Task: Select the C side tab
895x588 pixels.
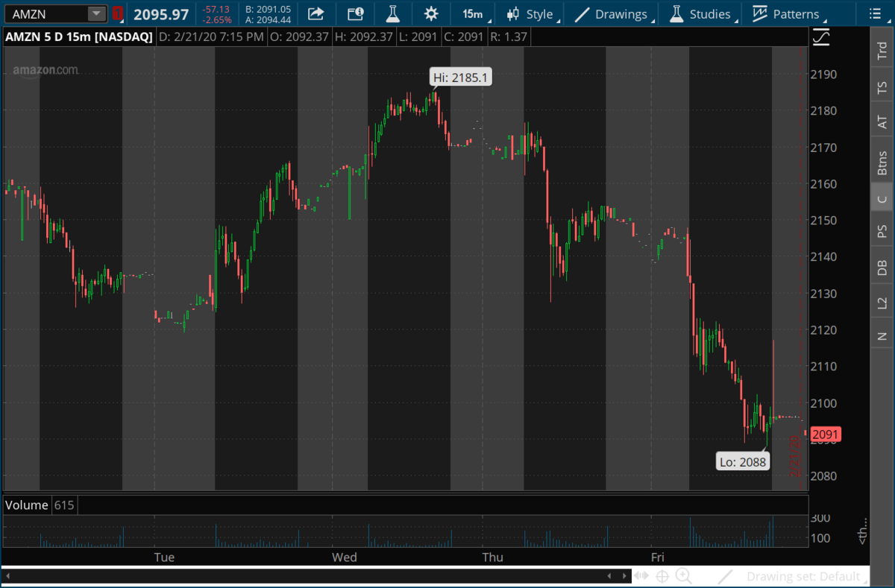Action: [x=882, y=198]
